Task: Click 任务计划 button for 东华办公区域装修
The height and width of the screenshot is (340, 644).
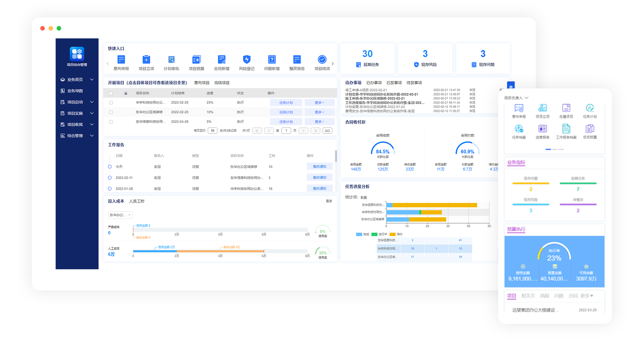Action: coord(286,112)
